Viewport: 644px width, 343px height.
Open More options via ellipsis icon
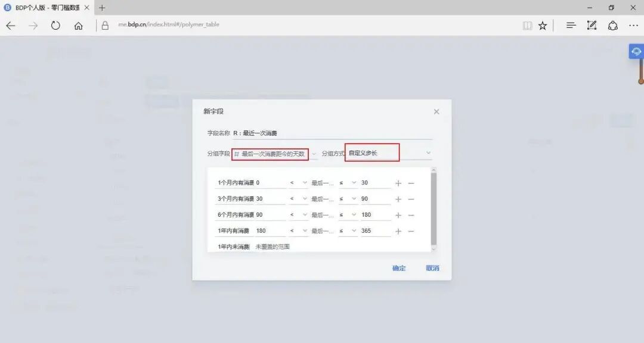633,25
